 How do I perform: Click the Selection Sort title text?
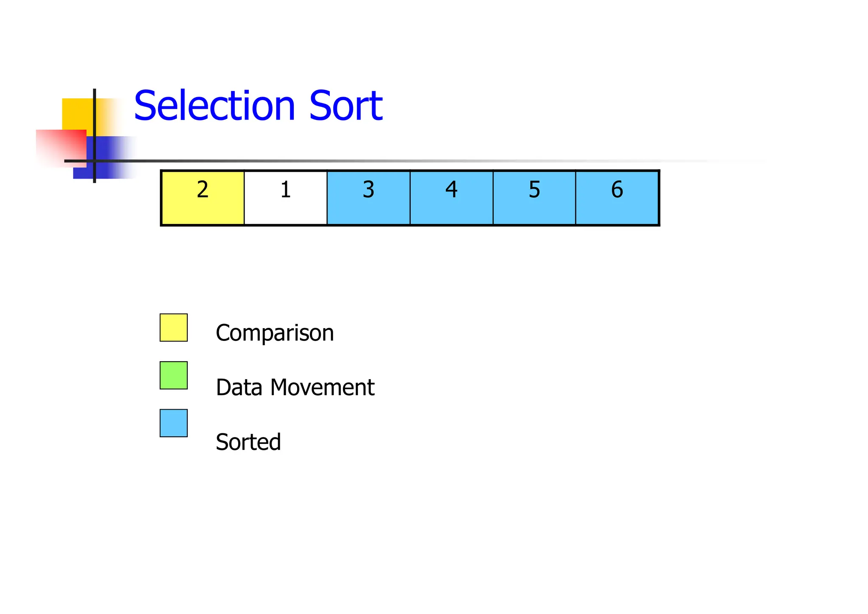pos(258,106)
